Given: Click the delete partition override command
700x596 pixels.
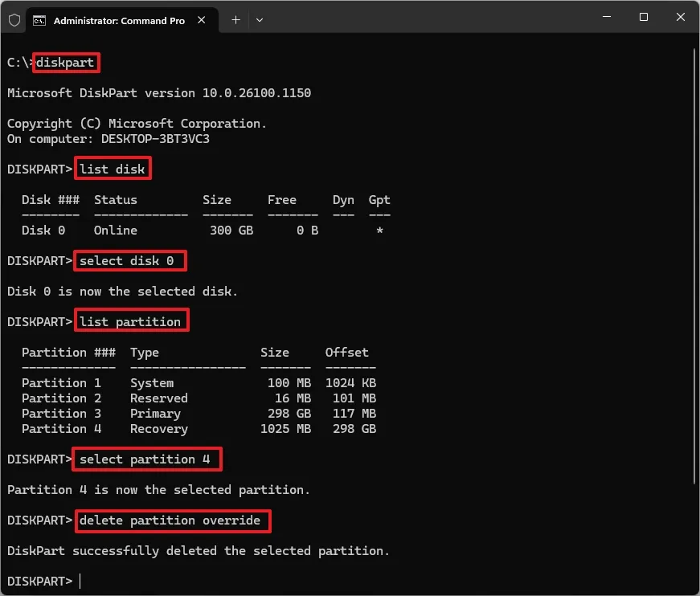Looking at the screenshot, I should [172, 520].
